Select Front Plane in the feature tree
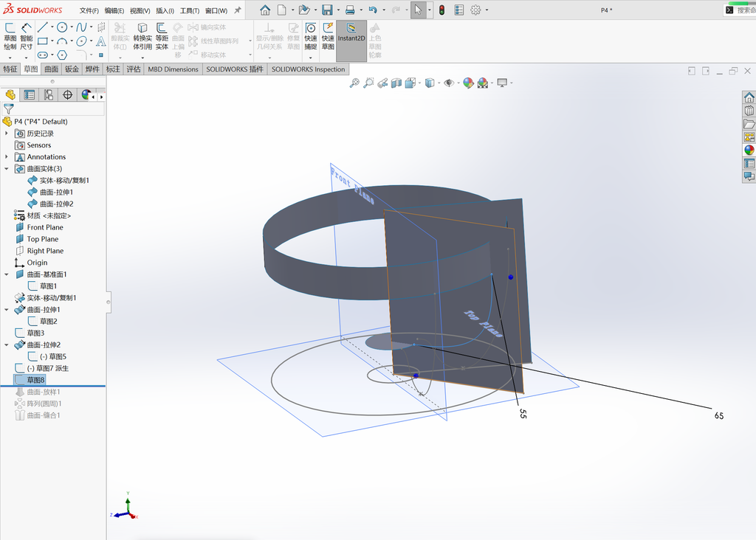756x540 pixels. [45, 227]
